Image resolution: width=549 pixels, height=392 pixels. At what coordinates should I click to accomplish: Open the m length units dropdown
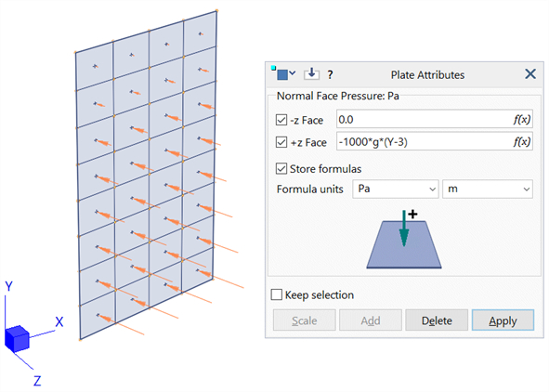488,189
